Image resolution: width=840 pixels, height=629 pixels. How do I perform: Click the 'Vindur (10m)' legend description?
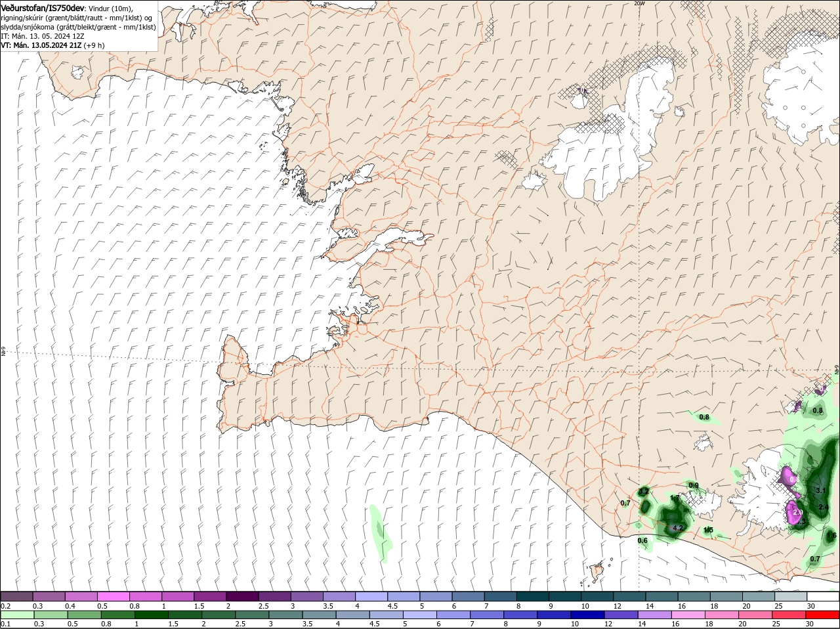tap(110, 8)
